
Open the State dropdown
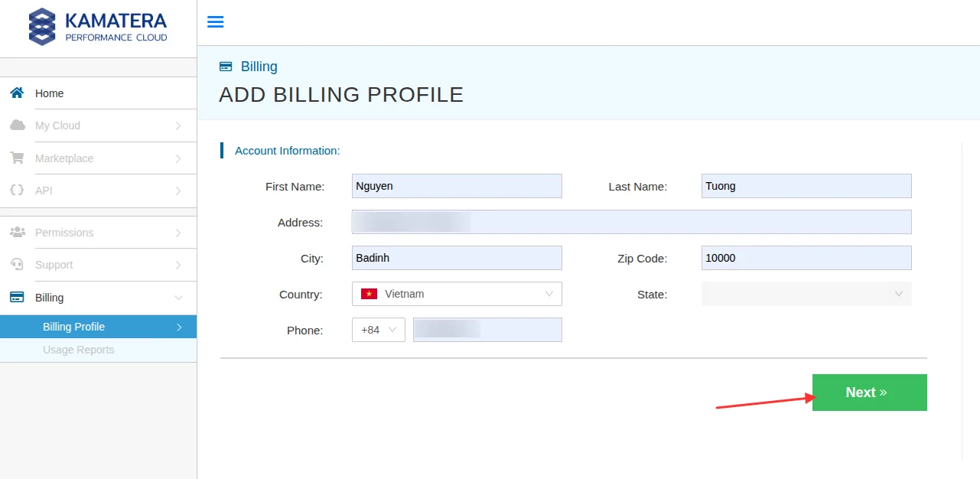tap(806, 294)
